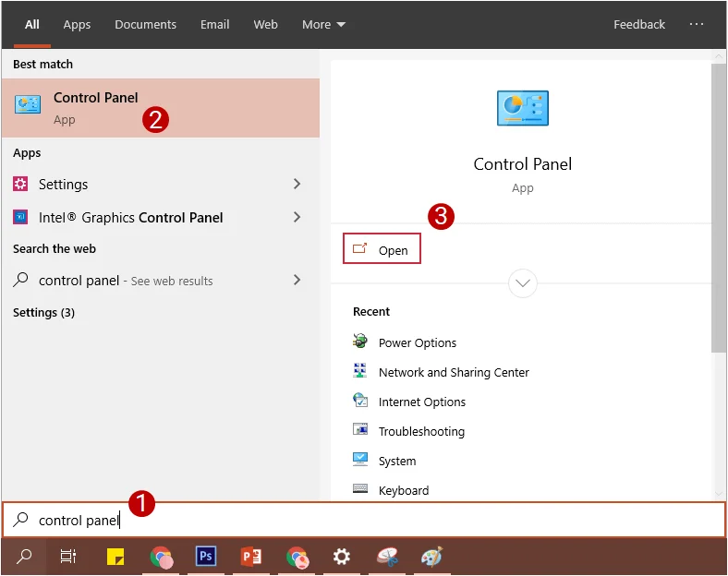Image resolution: width=728 pixels, height=576 pixels.
Task: Click the Control Panel icon in best match
Action: (x=28, y=104)
